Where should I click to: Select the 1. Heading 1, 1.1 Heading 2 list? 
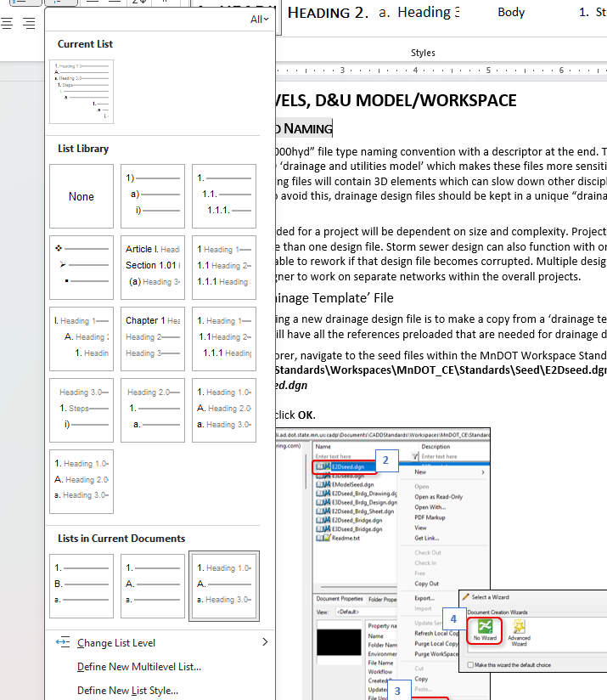point(224,339)
